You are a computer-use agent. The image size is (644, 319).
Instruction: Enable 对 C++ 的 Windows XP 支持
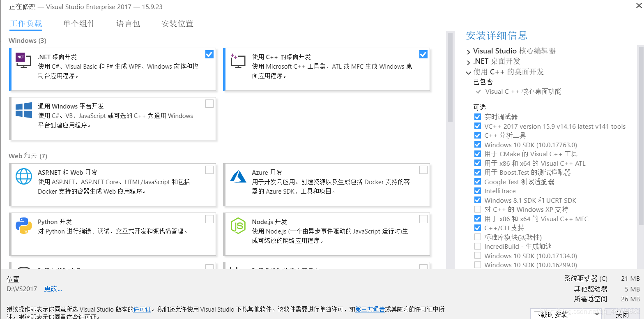pyautogui.click(x=477, y=209)
